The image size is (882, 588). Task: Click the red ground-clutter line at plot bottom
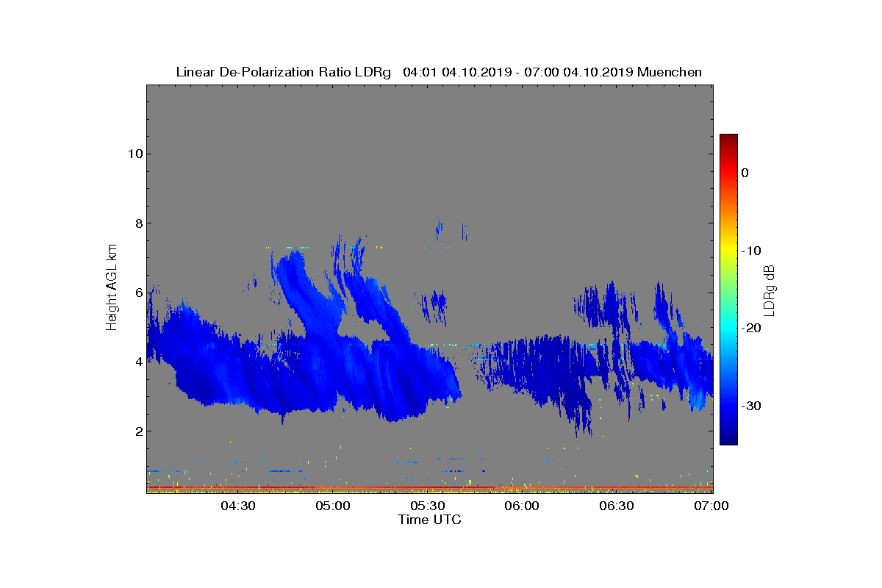point(429,487)
